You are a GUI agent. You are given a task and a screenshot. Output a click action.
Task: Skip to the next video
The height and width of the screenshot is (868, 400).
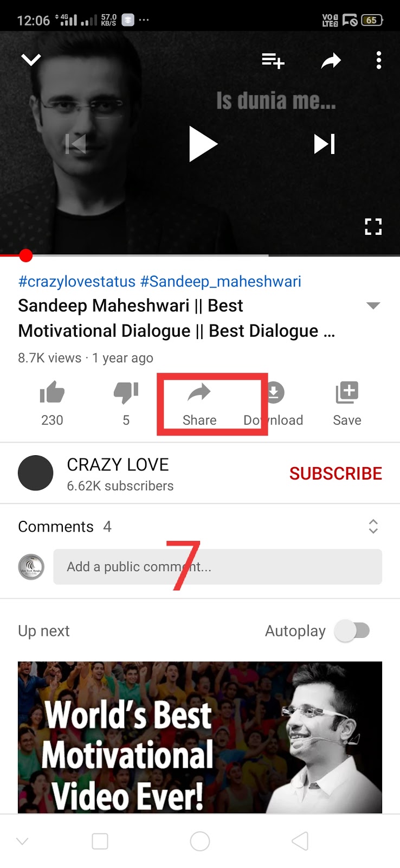coord(324,144)
